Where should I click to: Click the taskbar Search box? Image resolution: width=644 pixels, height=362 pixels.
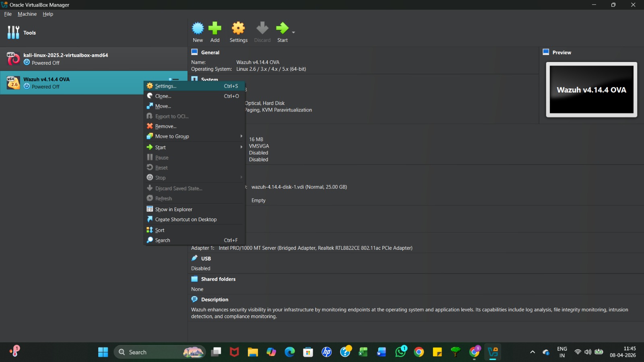coord(160,352)
